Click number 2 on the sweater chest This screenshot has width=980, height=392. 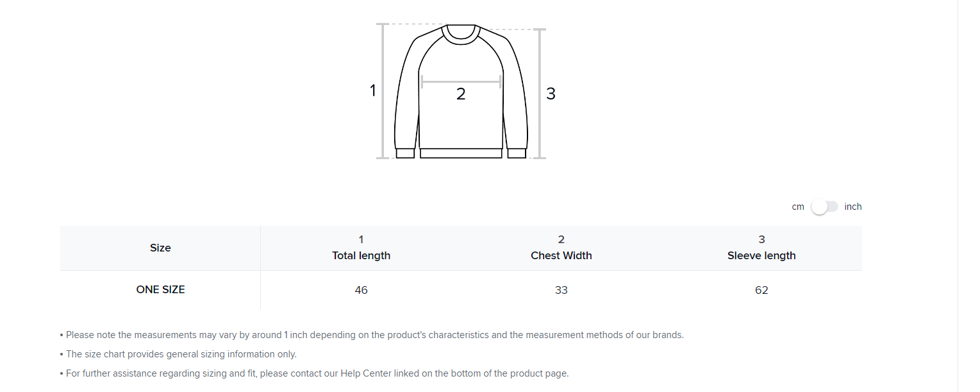click(x=461, y=94)
